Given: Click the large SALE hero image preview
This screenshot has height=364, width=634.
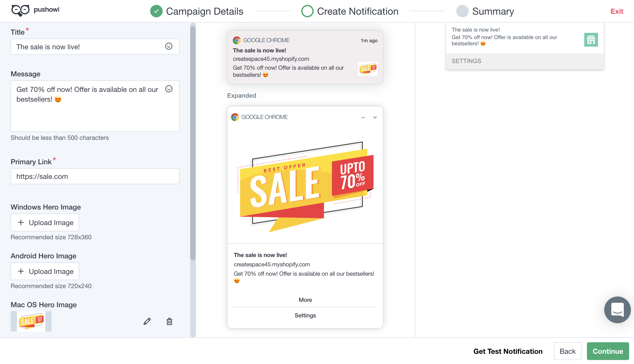Looking at the screenshot, I should pos(305,186).
